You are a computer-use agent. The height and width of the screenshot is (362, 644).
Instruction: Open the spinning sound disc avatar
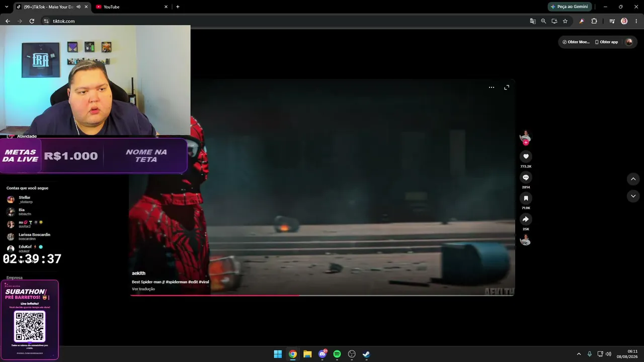[525, 240]
